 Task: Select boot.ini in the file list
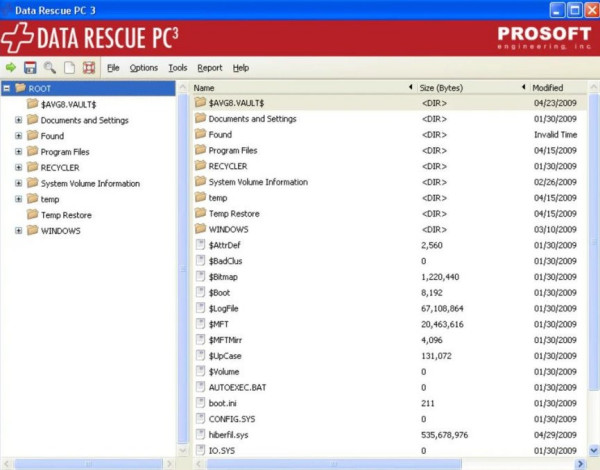click(223, 403)
